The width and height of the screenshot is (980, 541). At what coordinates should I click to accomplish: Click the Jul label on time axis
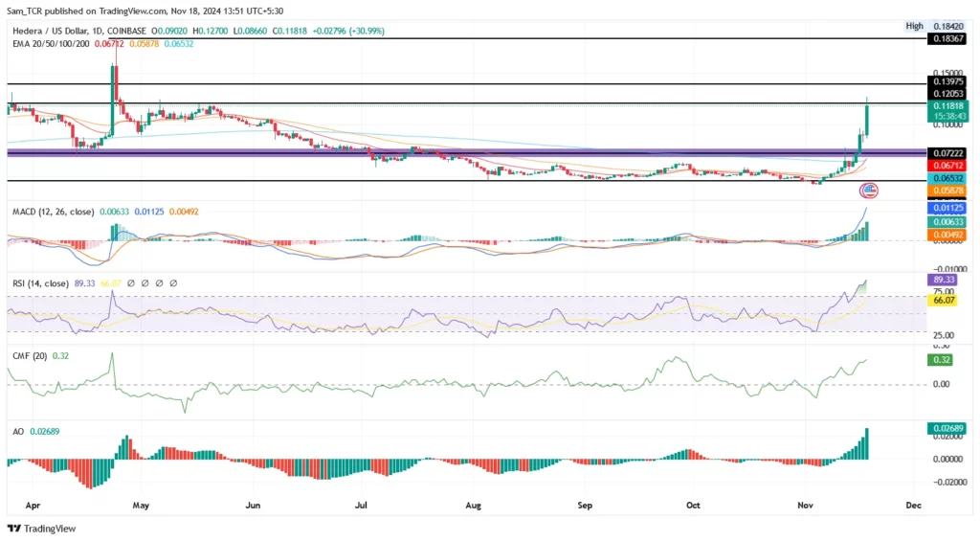pyautogui.click(x=361, y=506)
